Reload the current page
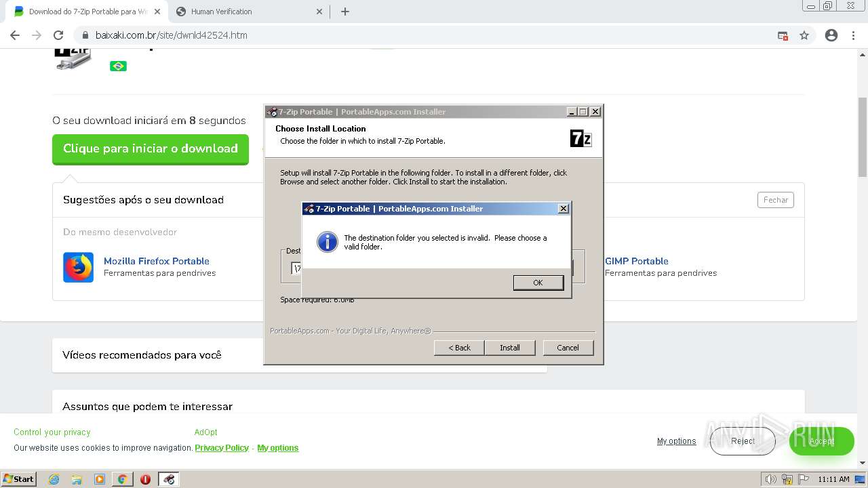The width and height of the screenshot is (868, 488). (x=58, y=35)
